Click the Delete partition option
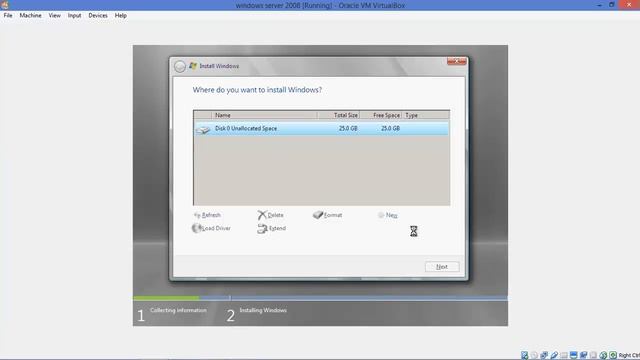 [271, 215]
